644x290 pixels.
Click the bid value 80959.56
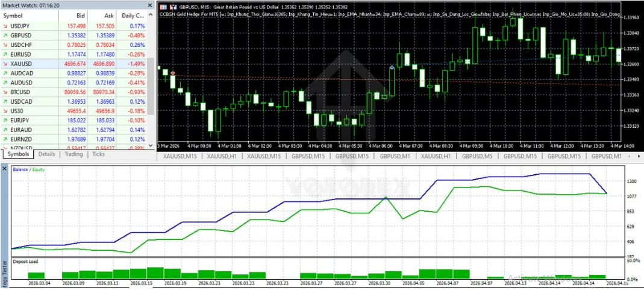coord(75,92)
